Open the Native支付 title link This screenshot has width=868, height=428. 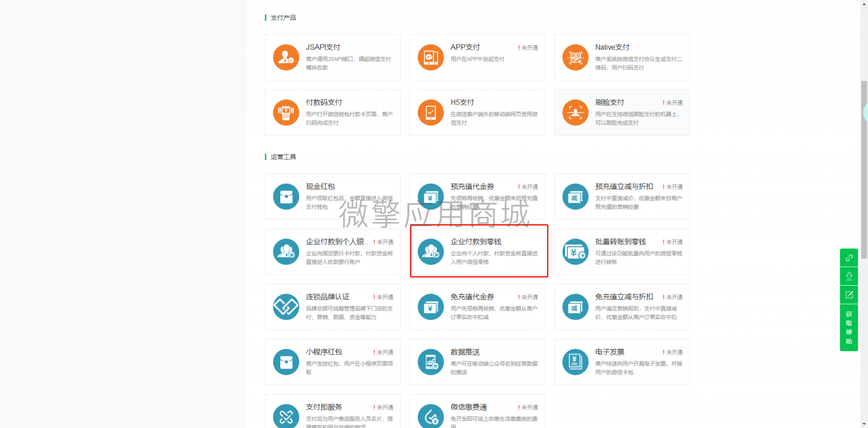coord(612,47)
